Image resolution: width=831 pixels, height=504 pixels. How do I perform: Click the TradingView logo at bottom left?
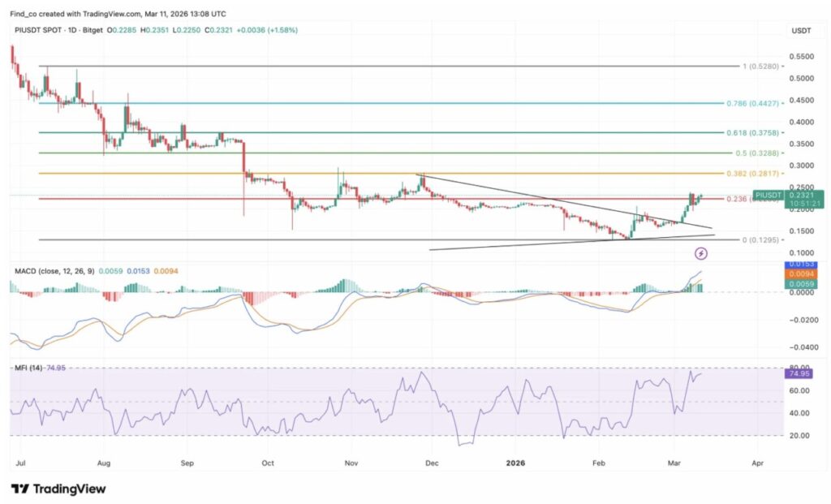point(58,489)
